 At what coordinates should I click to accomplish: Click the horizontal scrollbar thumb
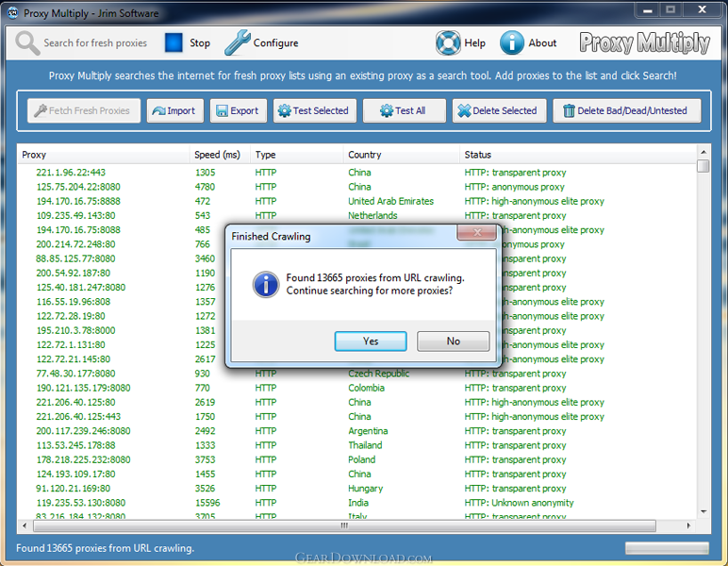[344, 525]
